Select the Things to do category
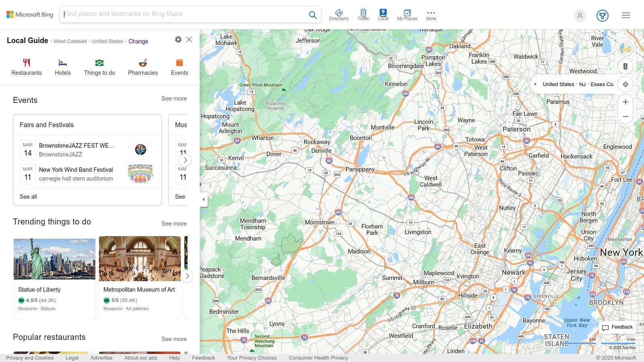Screen dimensions: 644x362 point(99,67)
